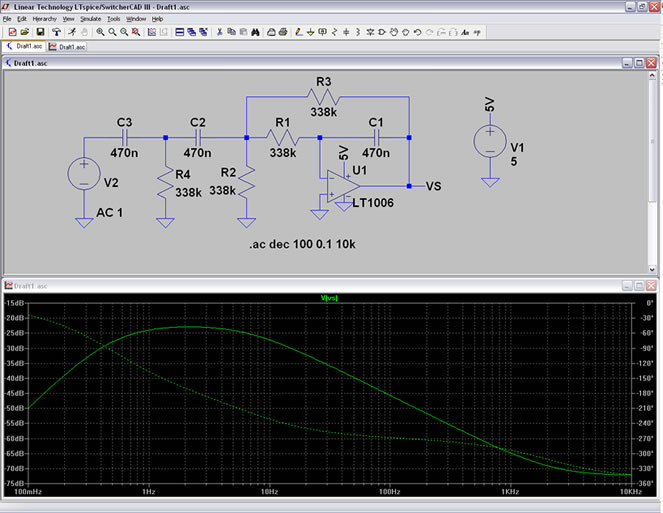Click the Open file folder icon
The height and width of the screenshot is (513, 663).
25,32
